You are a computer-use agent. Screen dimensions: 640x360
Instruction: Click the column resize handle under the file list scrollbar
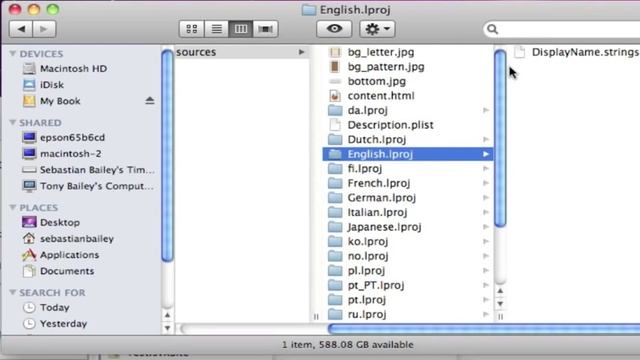tap(500, 317)
